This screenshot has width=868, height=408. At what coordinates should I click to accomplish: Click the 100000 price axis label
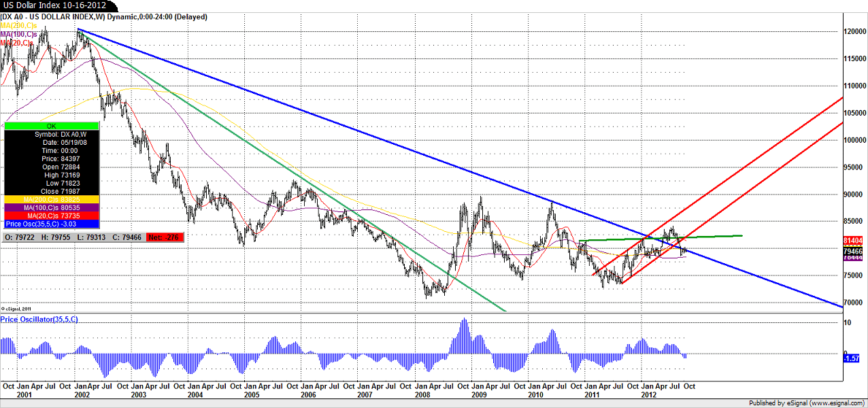point(856,140)
